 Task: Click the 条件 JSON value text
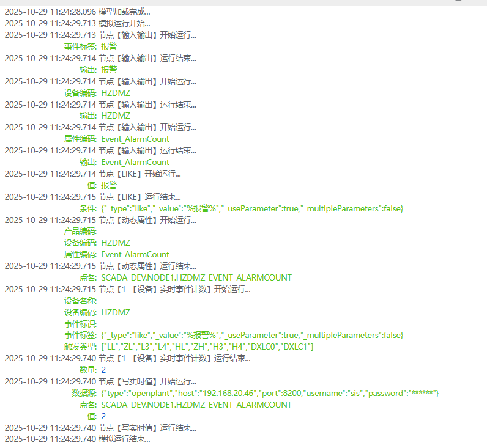pyautogui.click(x=251, y=208)
